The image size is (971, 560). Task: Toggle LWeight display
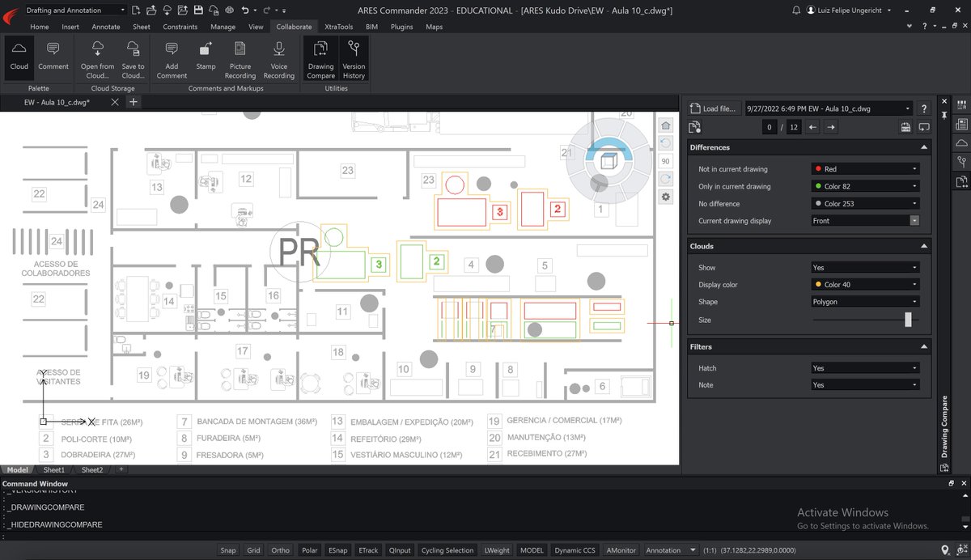tap(497, 550)
